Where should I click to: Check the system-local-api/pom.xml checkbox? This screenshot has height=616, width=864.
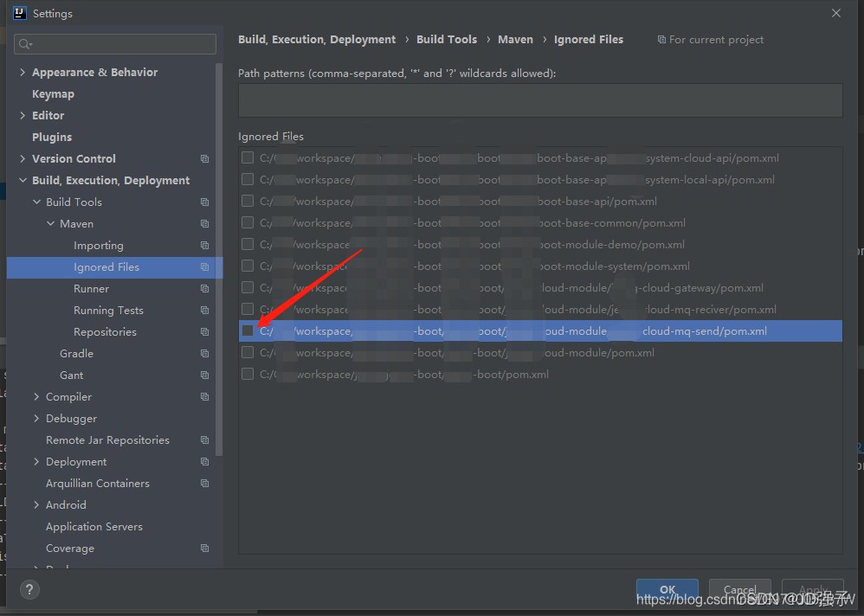248,179
